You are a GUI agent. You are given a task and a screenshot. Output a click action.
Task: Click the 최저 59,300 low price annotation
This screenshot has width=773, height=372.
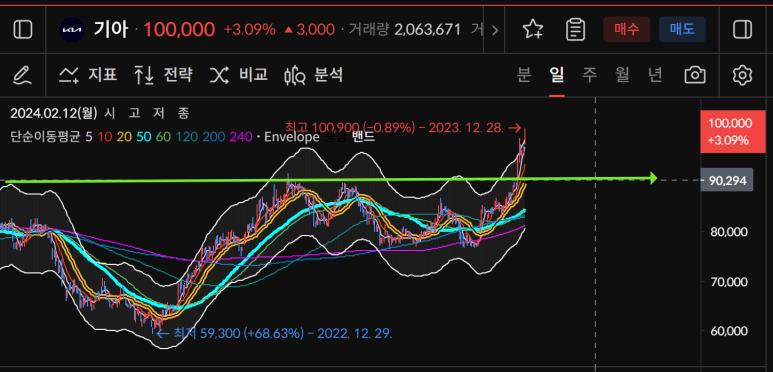pyautogui.click(x=275, y=334)
